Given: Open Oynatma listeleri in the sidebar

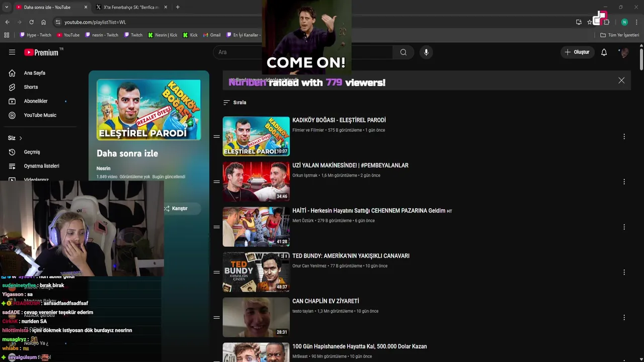Looking at the screenshot, I should point(41,166).
